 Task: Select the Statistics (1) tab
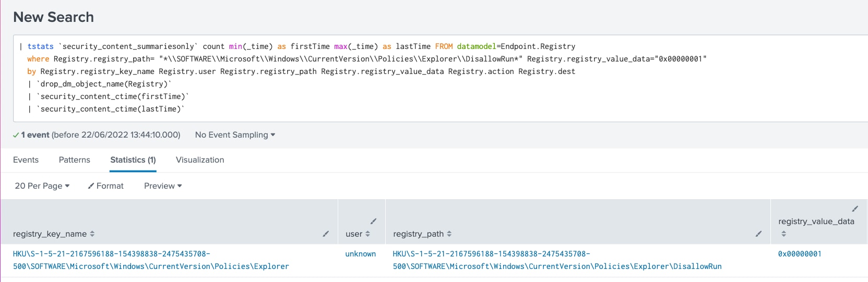tap(133, 160)
